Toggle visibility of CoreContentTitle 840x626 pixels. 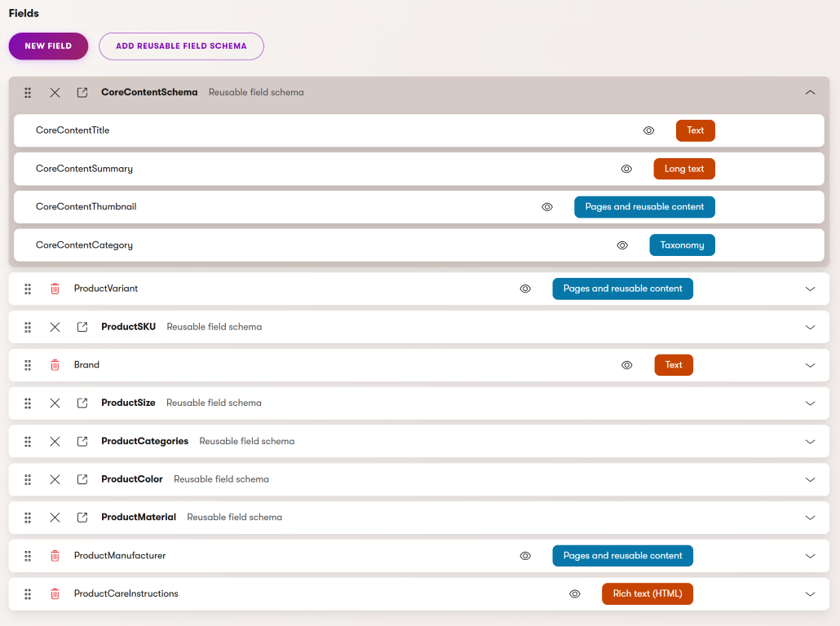pyautogui.click(x=648, y=130)
